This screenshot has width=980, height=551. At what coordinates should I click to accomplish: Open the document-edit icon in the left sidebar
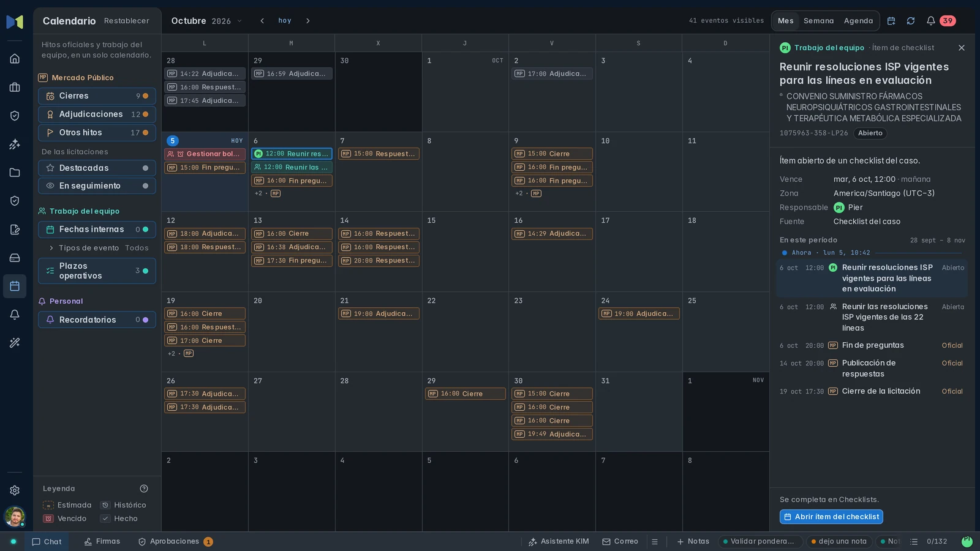[15, 230]
